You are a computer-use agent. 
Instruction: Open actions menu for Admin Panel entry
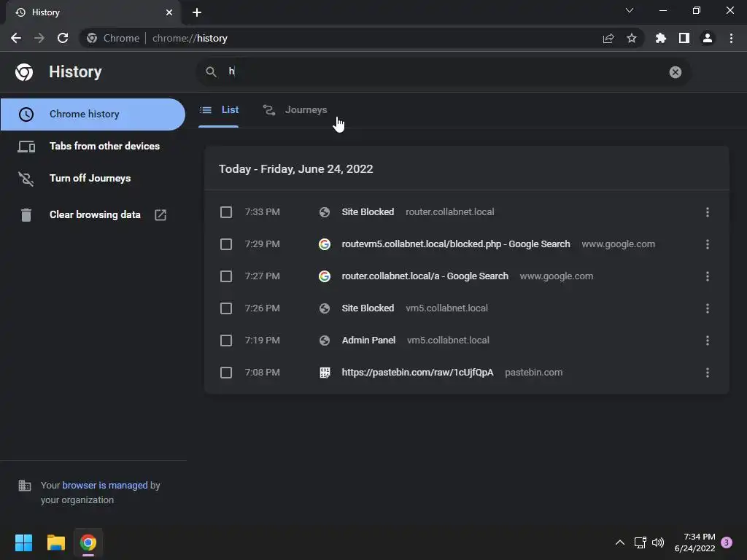pos(708,341)
